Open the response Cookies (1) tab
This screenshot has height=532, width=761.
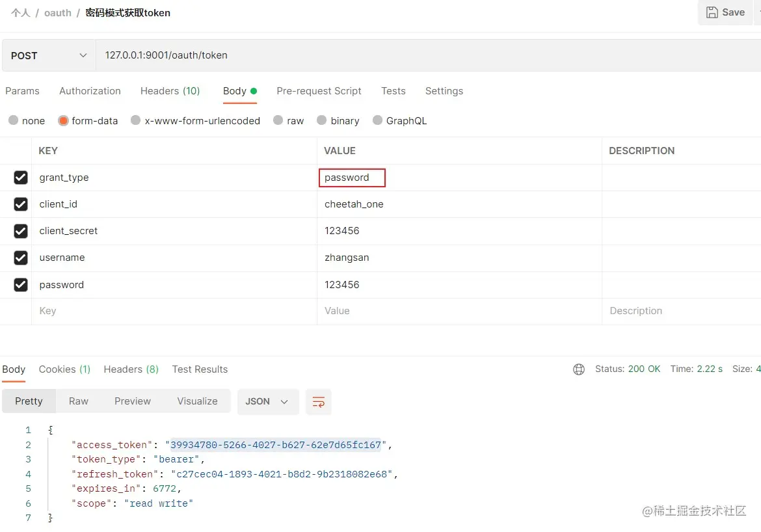point(64,369)
